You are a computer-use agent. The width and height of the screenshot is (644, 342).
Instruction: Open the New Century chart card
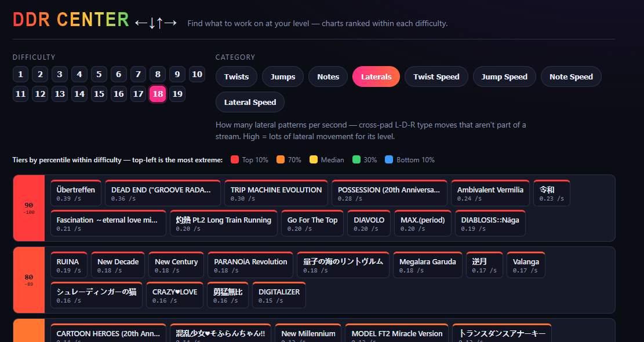(176, 265)
